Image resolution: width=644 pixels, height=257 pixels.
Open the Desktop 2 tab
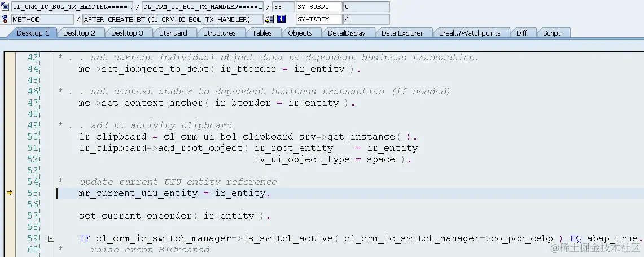click(x=79, y=33)
